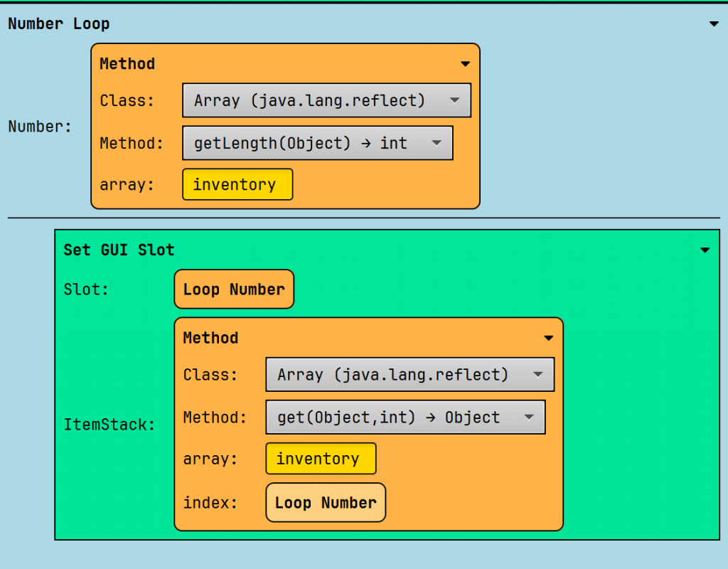This screenshot has width=728, height=569.
Task: Click the Loop Number block beside Slot
Action: 234,289
